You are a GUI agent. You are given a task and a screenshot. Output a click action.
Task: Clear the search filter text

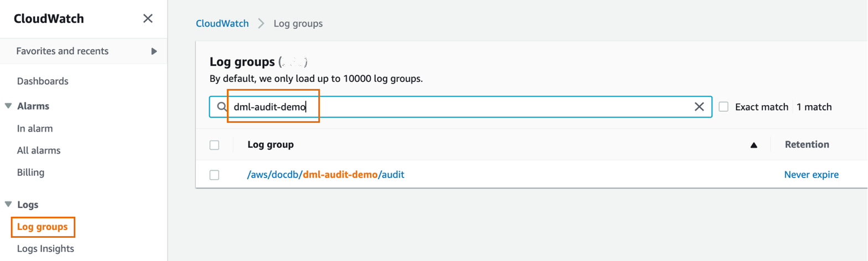[699, 107]
